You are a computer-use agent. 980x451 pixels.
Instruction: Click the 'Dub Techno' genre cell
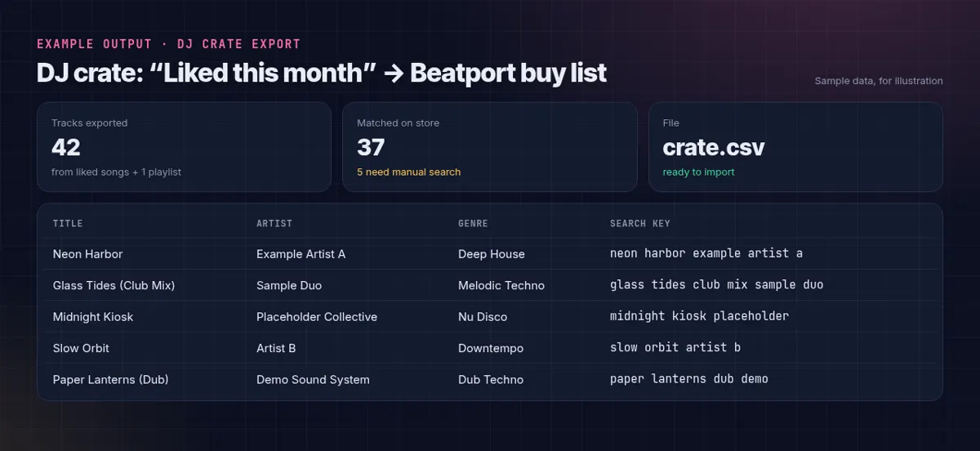pyautogui.click(x=491, y=380)
